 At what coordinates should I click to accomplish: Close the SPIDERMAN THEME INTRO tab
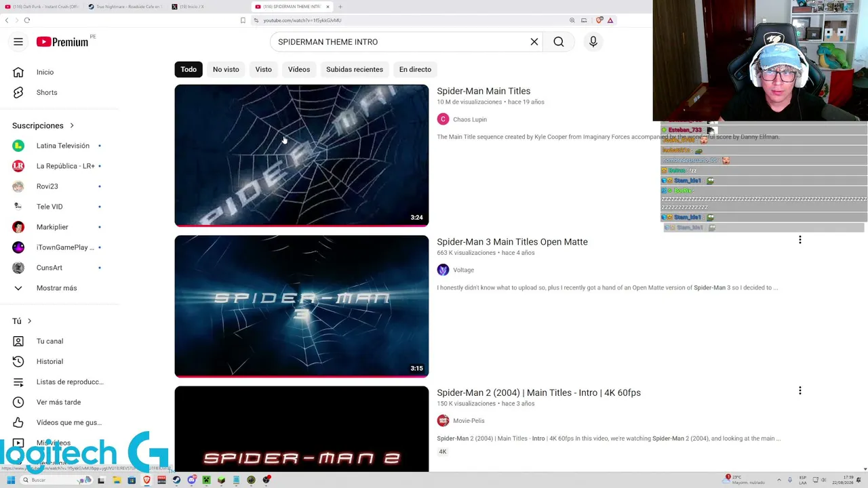[x=328, y=7]
